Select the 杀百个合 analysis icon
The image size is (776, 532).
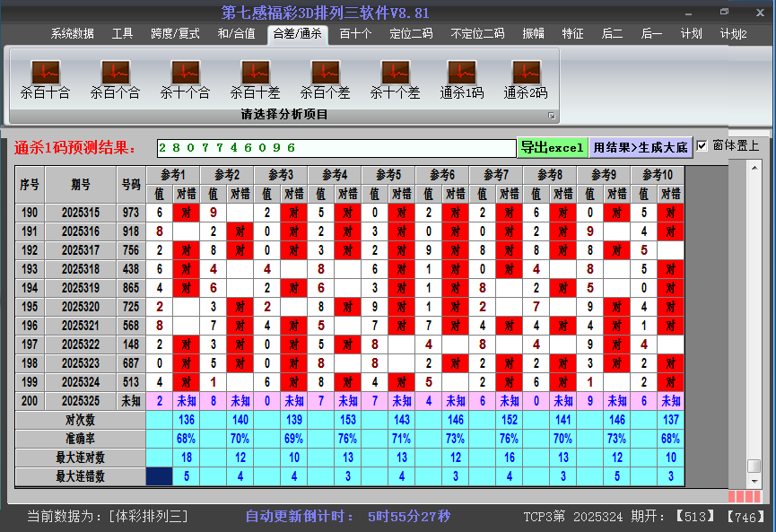click(x=114, y=76)
